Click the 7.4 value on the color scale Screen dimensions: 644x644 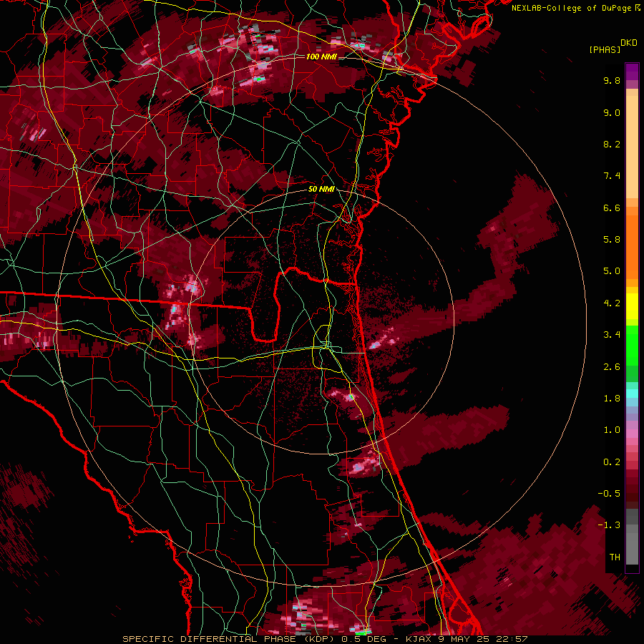[x=612, y=176]
